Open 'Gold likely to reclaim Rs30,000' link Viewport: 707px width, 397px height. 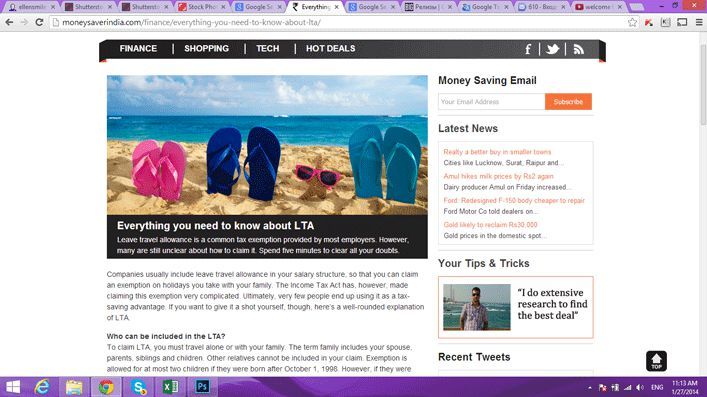(x=490, y=225)
